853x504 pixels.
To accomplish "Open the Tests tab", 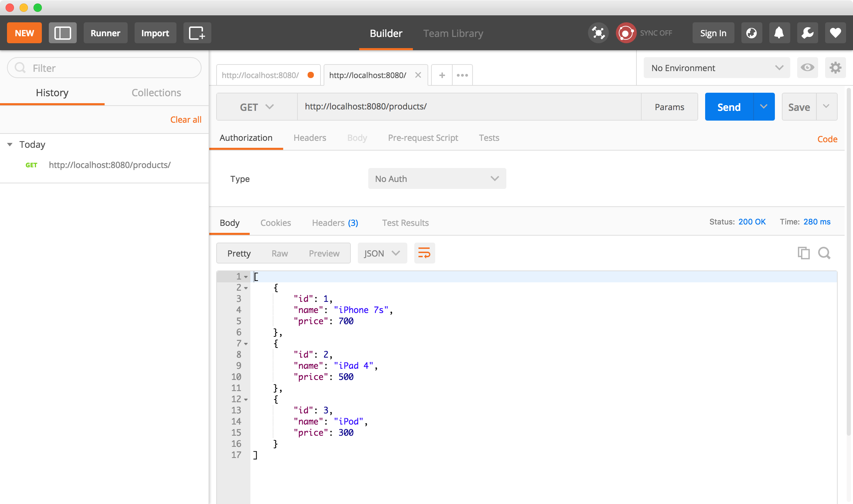I will (x=489, y=138).
